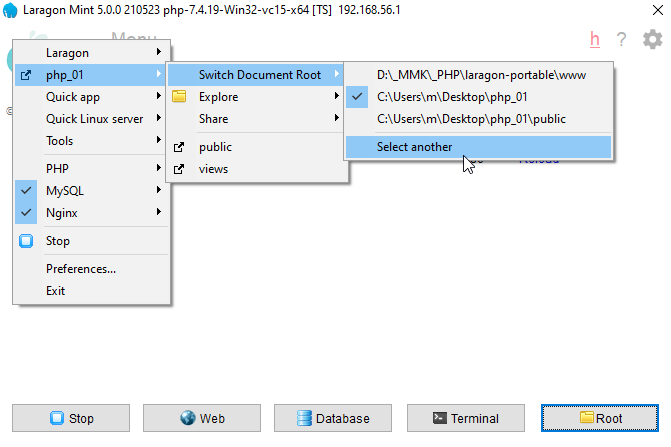Screen dimensions: 671x447
Task: Open Preferences... from the menu
Action: tap(81, 268)
